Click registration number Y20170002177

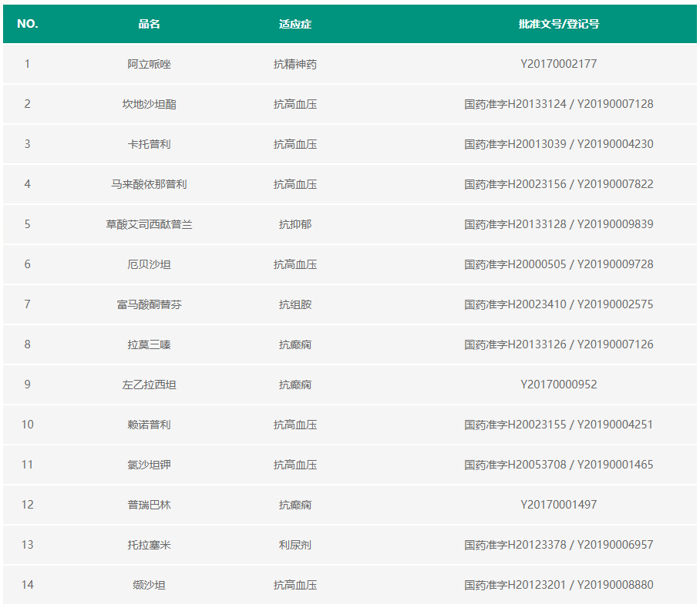tap(558, 64)
